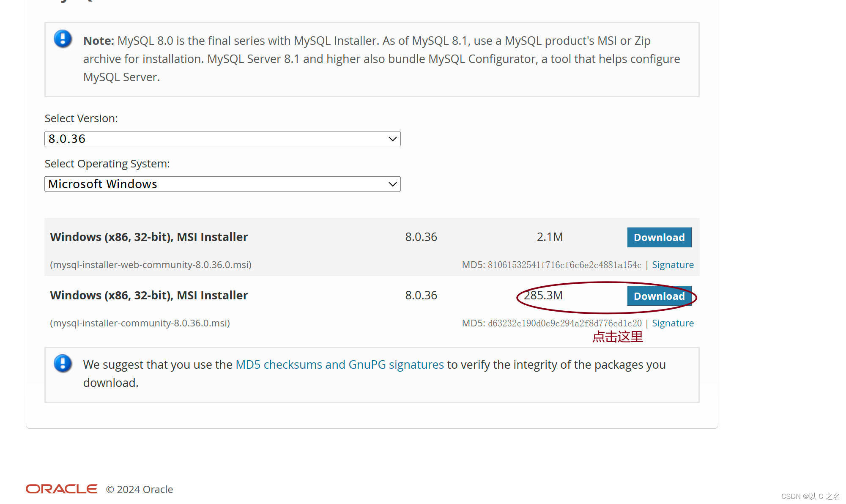Click the second Windows MSI Installer title

pyautogui.click(x=149, y=295)
